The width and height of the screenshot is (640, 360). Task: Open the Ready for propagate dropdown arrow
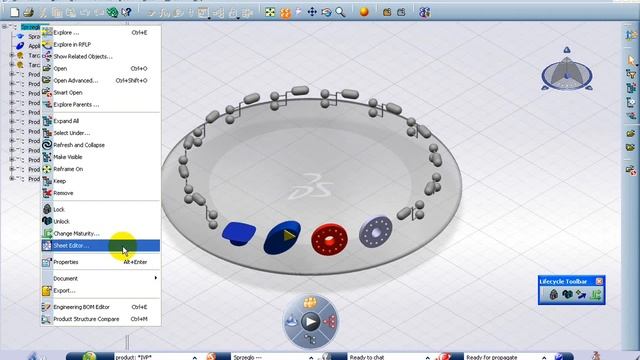[x=544, y=358]
